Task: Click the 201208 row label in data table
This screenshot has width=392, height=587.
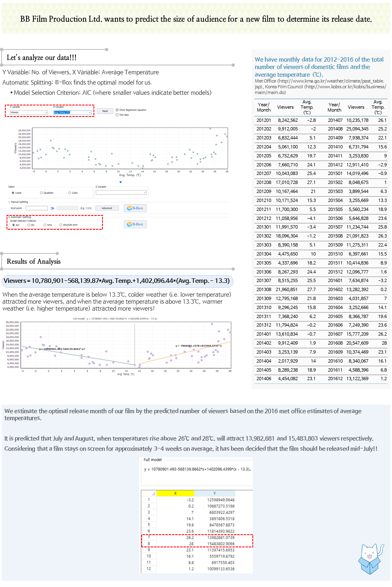Action: (x=264, y=182)
